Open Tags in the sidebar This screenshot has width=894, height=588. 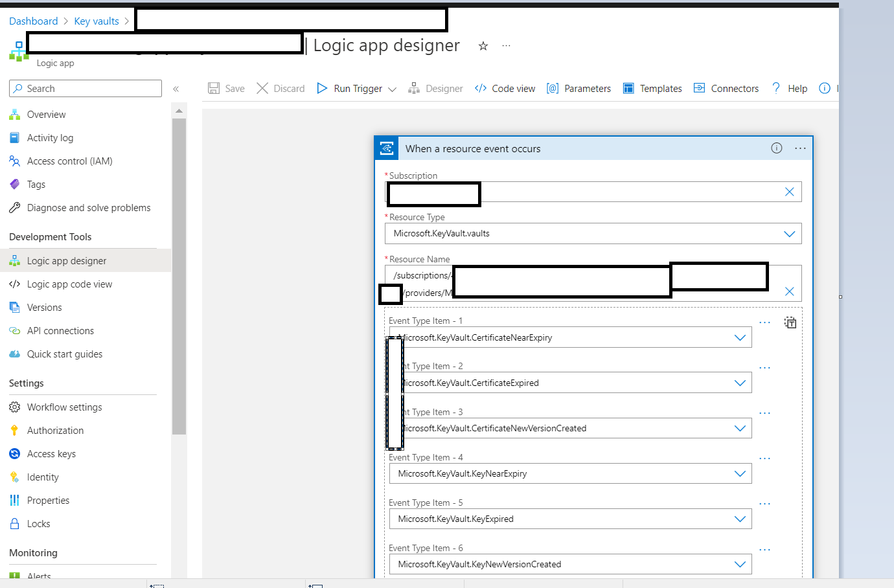point(36,185)
